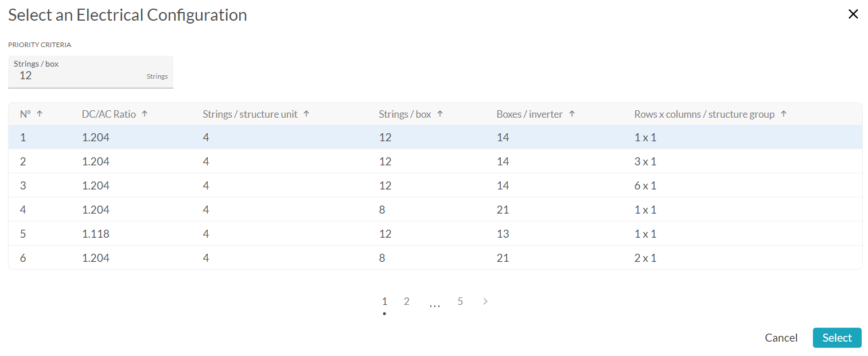Sort by Nº column arrow
The width and height of the screenshot is (868, 356).
(x=40, y=114)
